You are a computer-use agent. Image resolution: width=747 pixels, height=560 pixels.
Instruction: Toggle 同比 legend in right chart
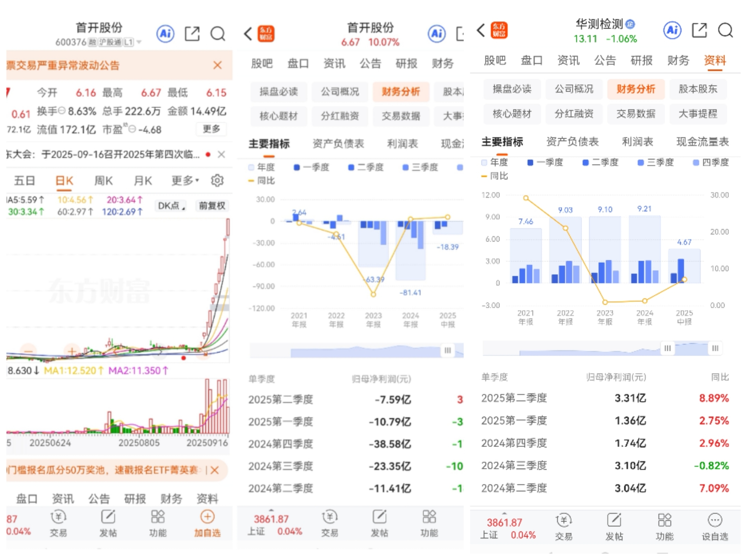tap(495, 176)
